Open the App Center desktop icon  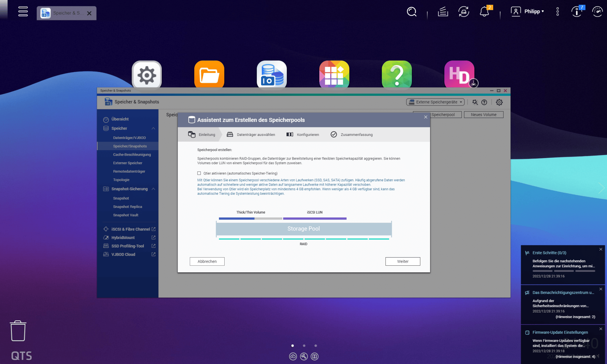pyautogui.click(x=334, y=74)
